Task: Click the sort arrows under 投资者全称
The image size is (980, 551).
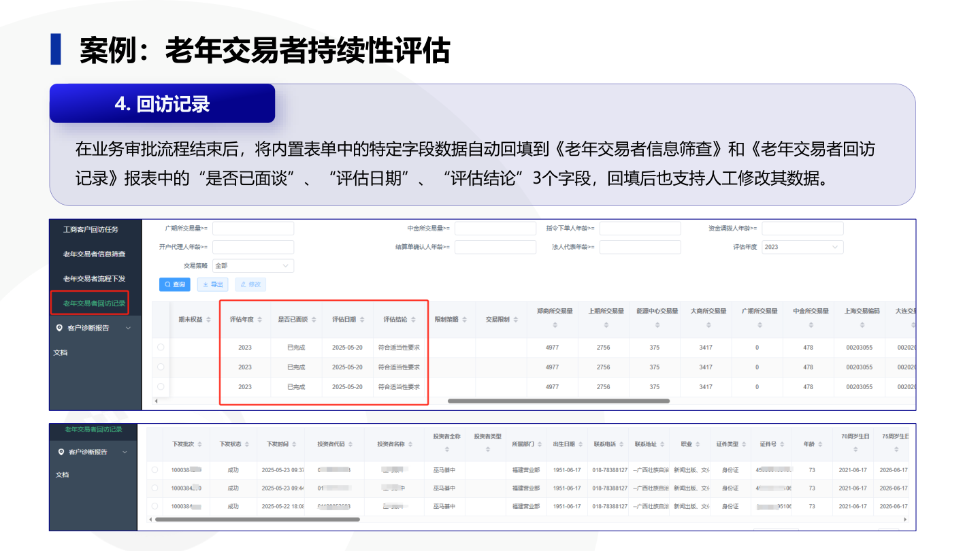Action: [446, 450]
